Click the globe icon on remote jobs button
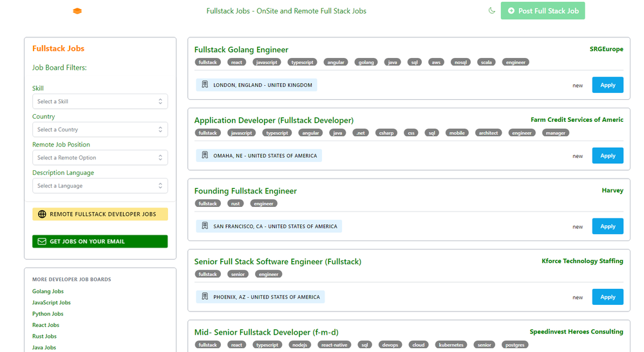 click(42, 214)
